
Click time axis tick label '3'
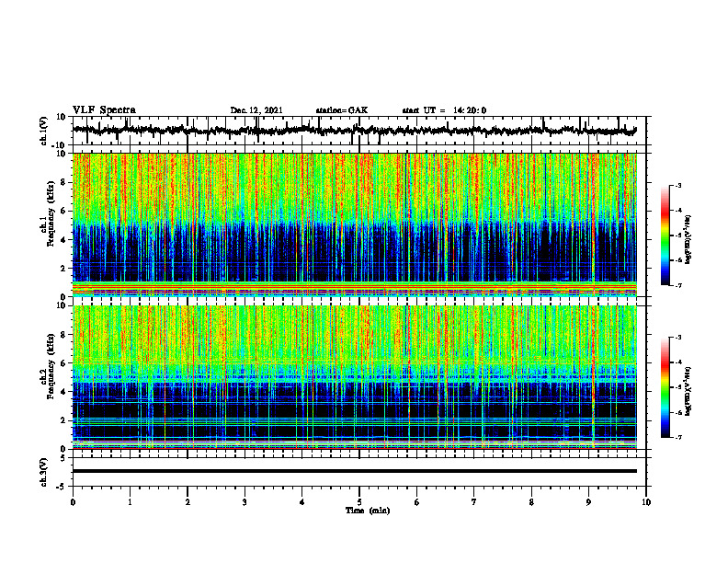click(245, 502)
